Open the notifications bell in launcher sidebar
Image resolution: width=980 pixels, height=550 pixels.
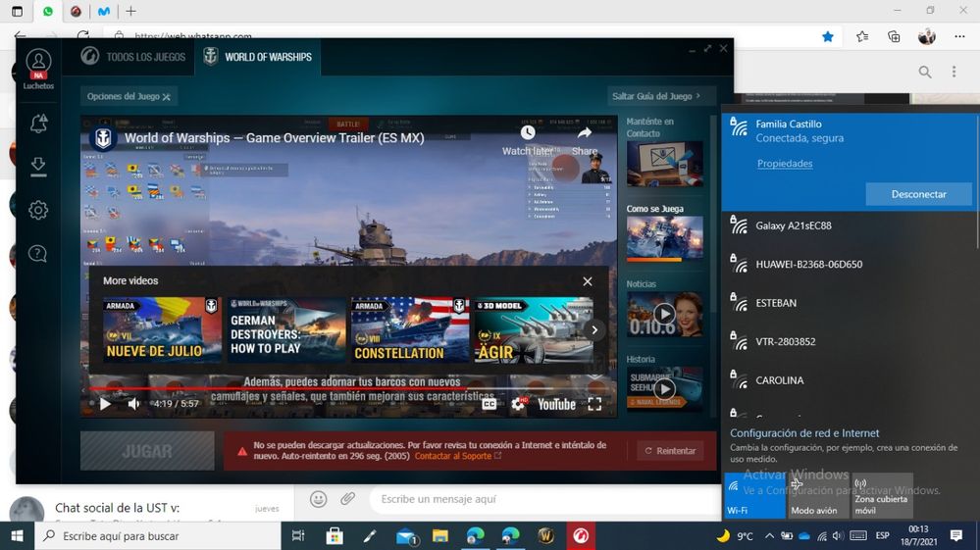pyautogui.click(x=38, y=125)
